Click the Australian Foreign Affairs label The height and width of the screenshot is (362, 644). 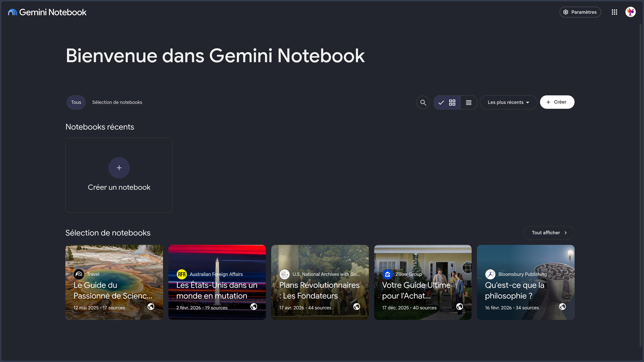(x=216, y=274)
